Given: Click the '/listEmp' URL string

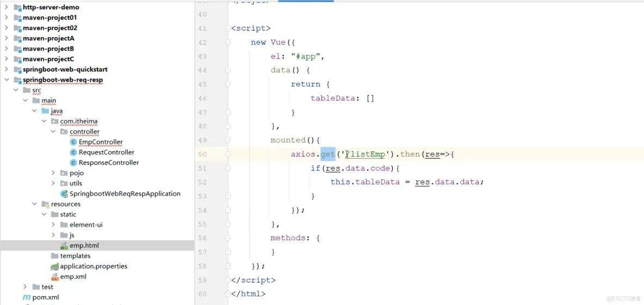Looking at the screenshot, I should coord(365,154).
